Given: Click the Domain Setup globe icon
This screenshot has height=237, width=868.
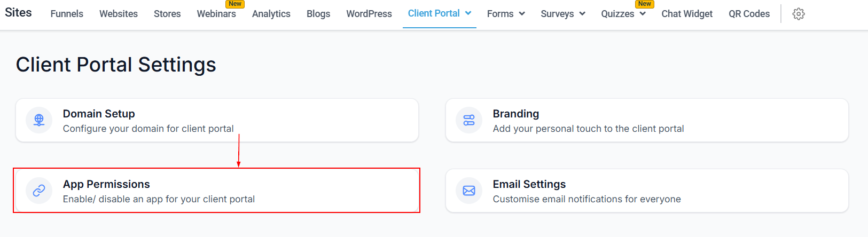Looking at the screenshot, I should (39, 120).
